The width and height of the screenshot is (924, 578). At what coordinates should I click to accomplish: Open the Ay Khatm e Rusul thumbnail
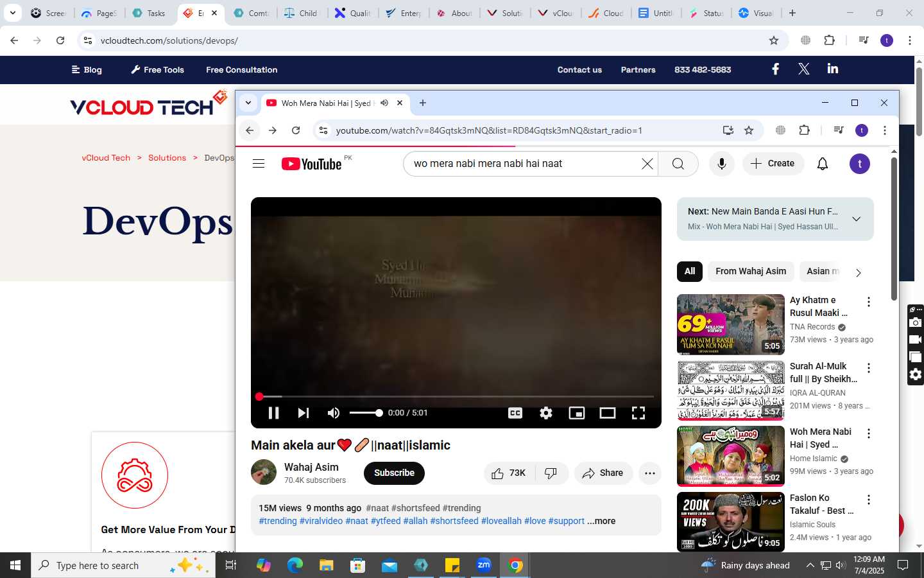pos(731,324)
